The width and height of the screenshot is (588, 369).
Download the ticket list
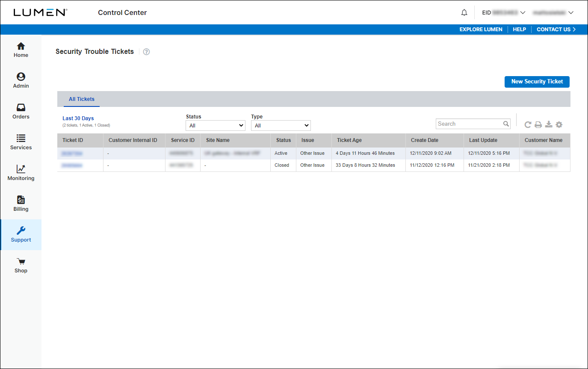coord(549,124)
